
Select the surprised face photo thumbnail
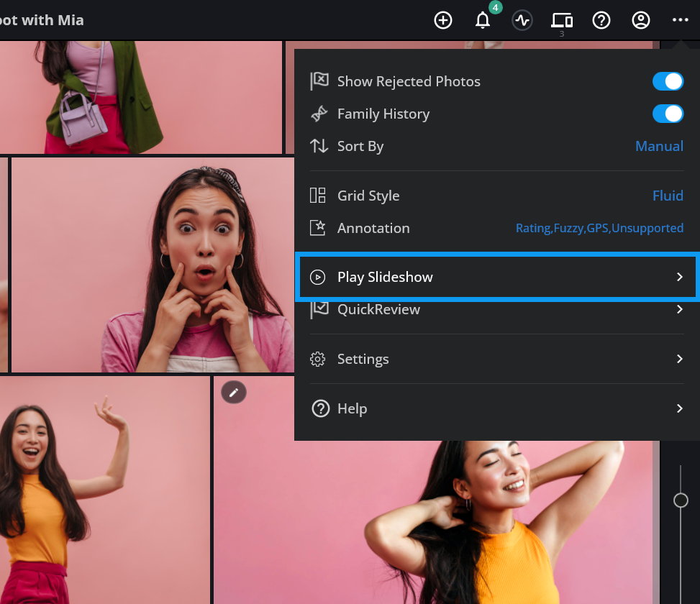(153, 265)
